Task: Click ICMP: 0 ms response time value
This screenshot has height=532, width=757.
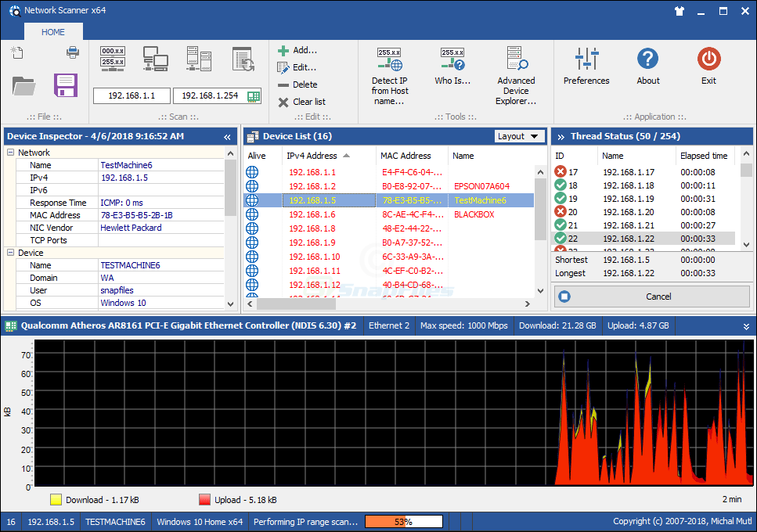Action: (x=121, y=203)
